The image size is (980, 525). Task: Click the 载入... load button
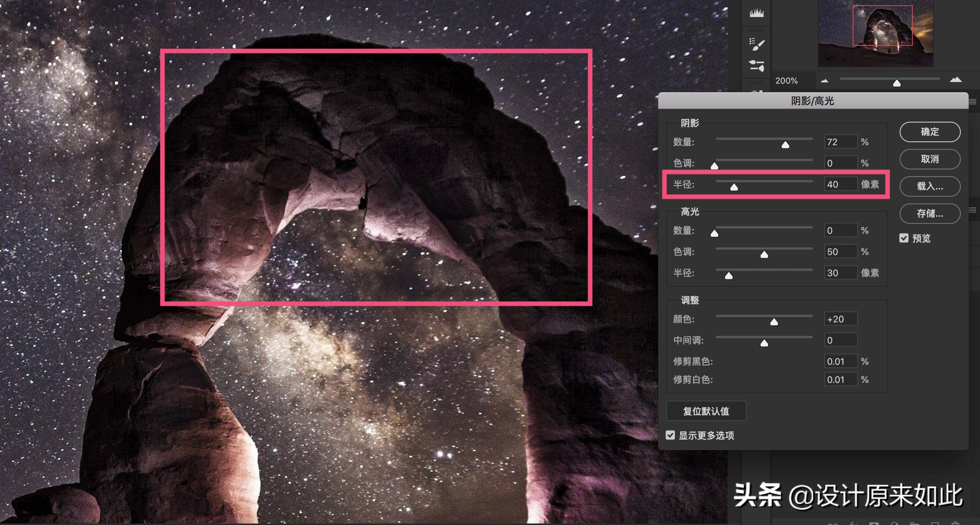pyautogui.click(x=929, y=186)
